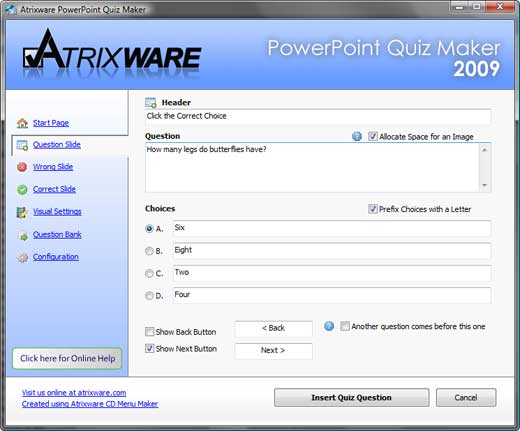The height and width of the screenshot is (431, 520).
Task: Click the Header text field
Action: pos(318,117)
